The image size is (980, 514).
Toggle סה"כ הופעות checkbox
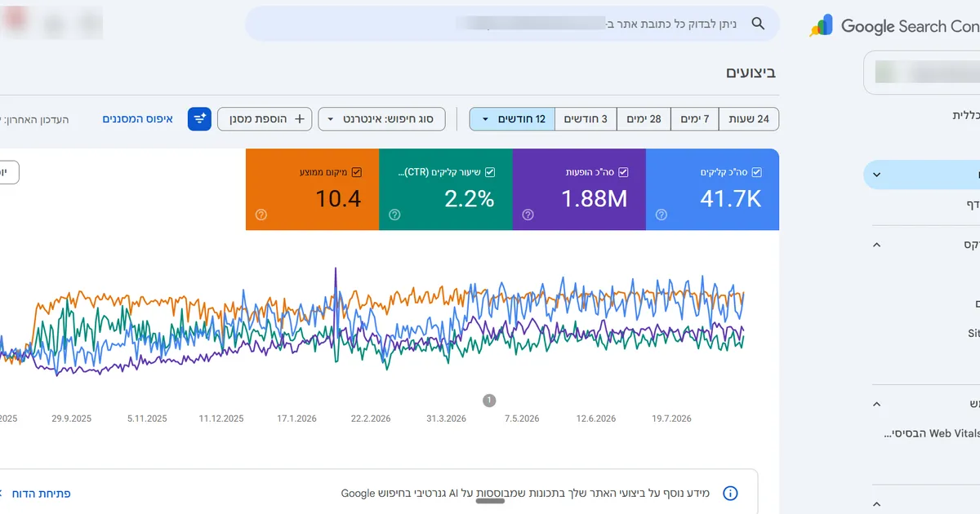click(x=624, y=172)
